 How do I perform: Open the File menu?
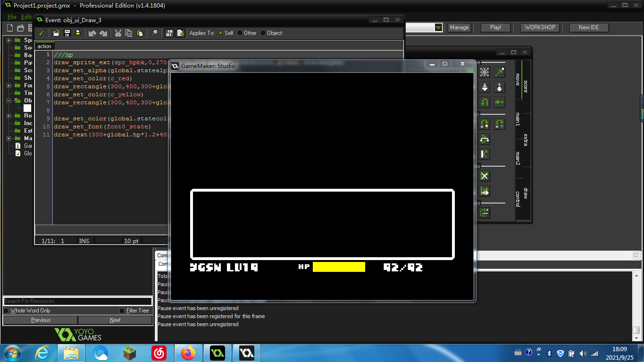pos(12,17)
